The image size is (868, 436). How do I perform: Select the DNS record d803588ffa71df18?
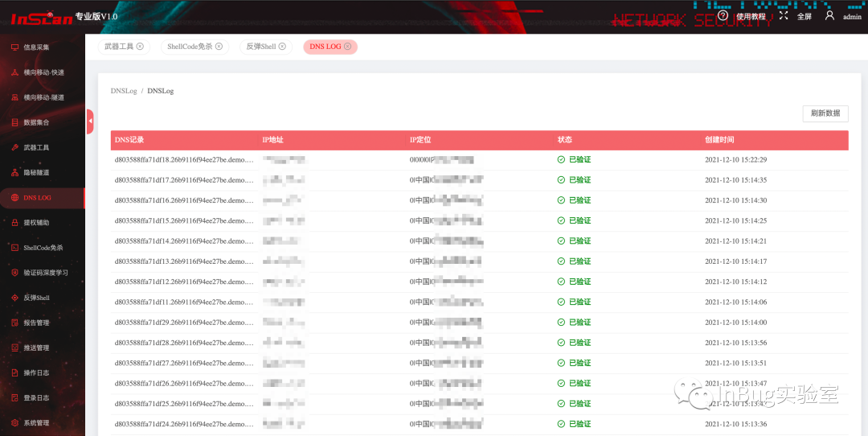184,159
